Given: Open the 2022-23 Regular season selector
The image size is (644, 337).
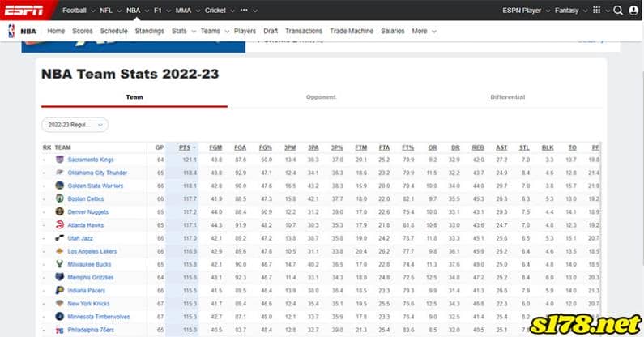Looking at the screenshot, I should pos(75,125).
